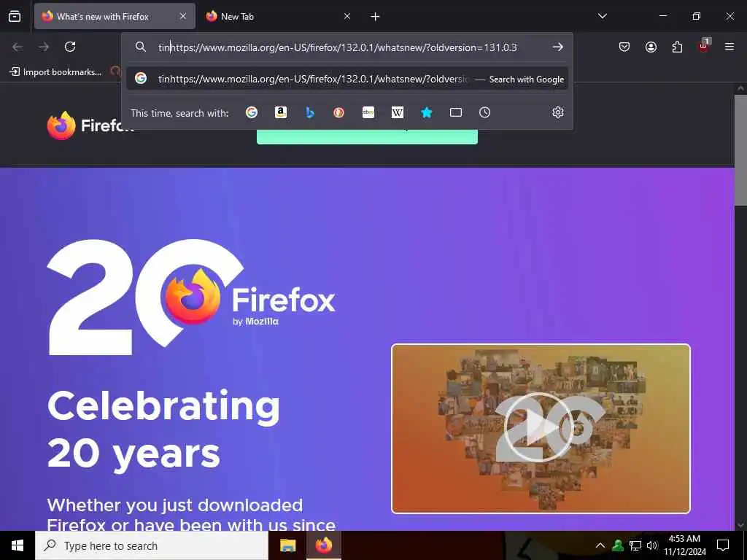Image resolution: width=747 pixels, height=560 pixels.
Task: Click the page vertical scrollbar thumb
Action: click(740, 150)
